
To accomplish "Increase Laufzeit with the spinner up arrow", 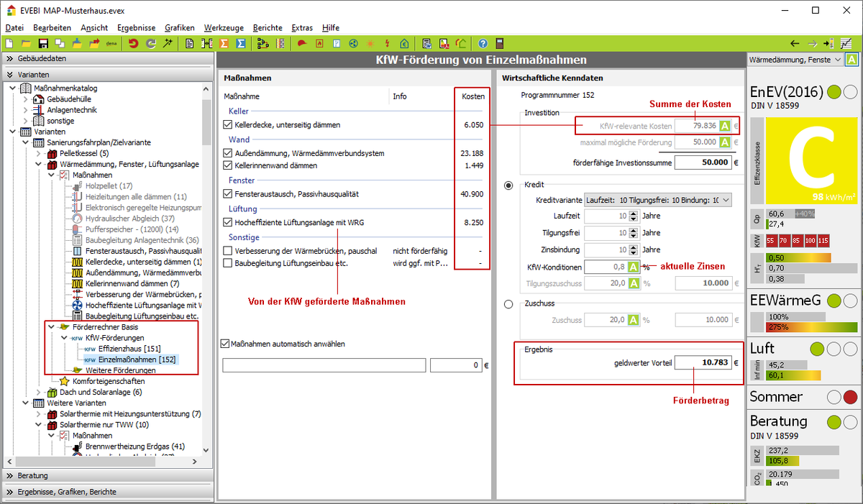I will click(633, 213).
